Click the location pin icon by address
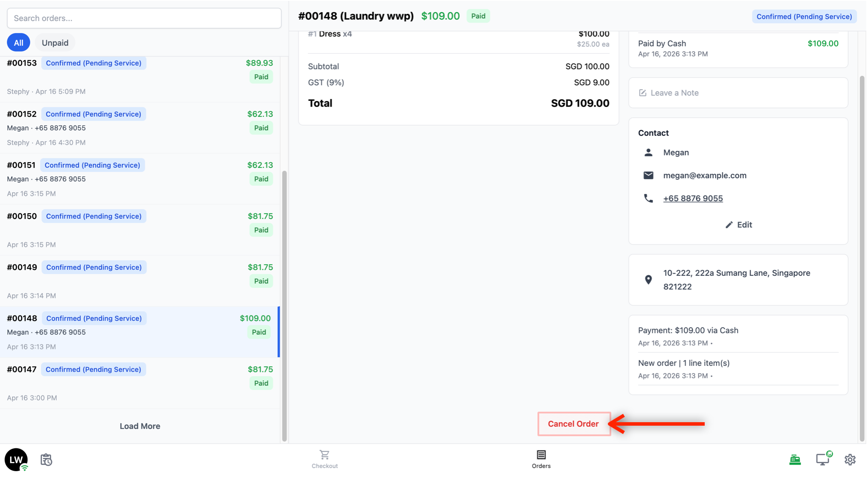 [x=648, y=280]
